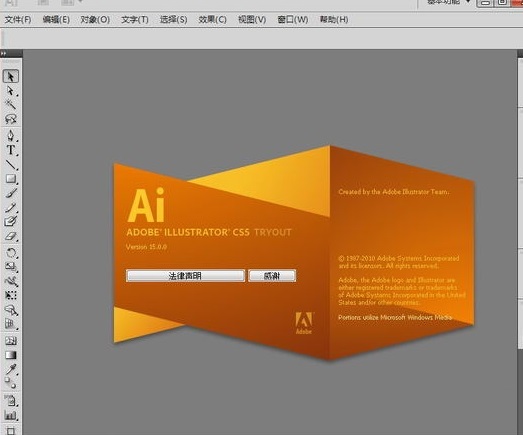Click the 感谢 credits button
This screenshot has height=435, width=523.
272,276
